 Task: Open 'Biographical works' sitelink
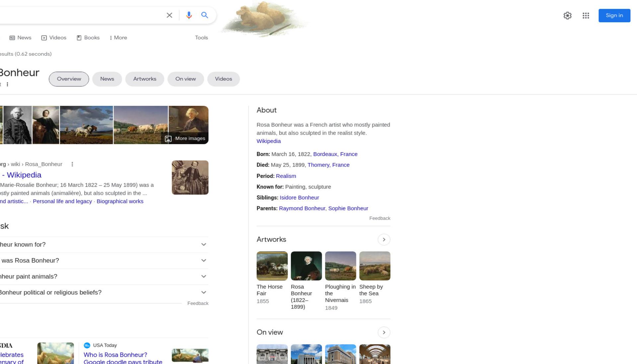pyautogui.click(x=120, y=201)
